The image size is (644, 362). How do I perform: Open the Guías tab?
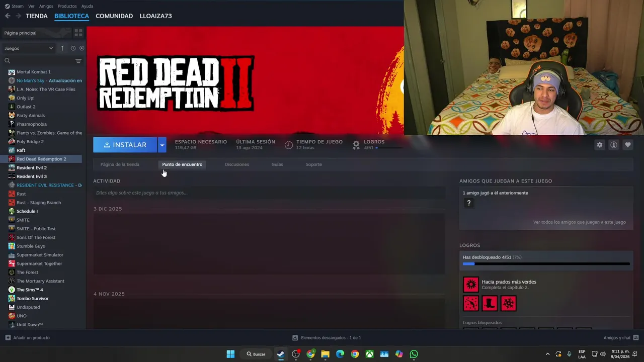(277, 164)
